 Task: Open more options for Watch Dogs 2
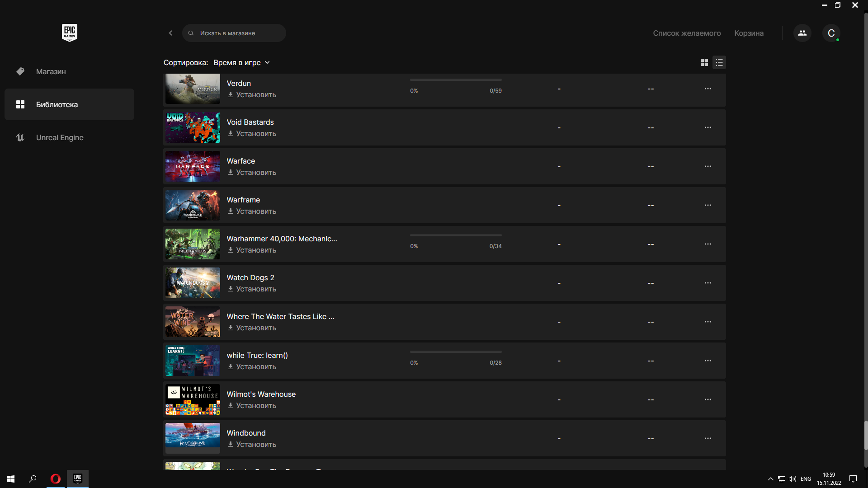pyautogui.click(x=708, y=283)
